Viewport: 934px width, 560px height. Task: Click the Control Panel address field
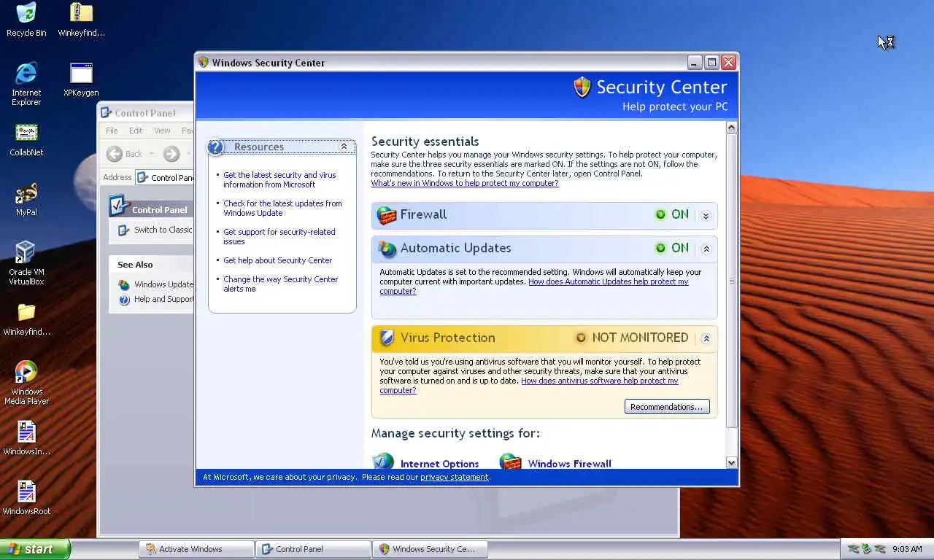[165, 177]
